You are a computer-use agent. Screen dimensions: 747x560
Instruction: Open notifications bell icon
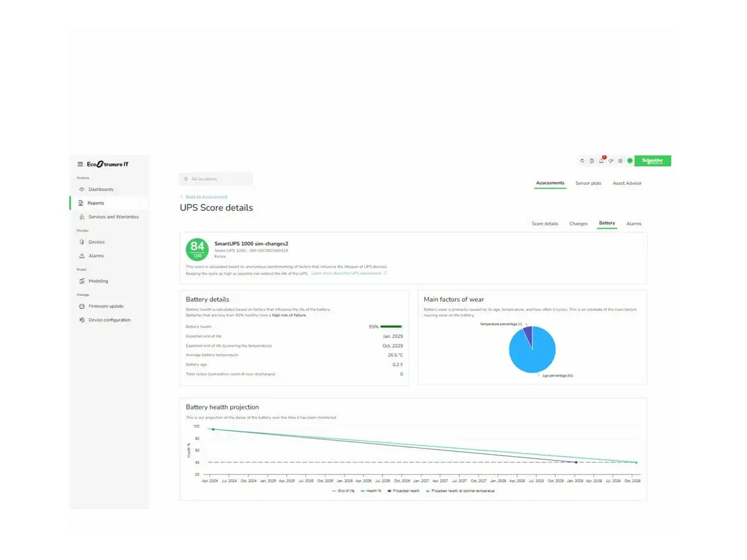pyautogui.click(x=601, y=161)
